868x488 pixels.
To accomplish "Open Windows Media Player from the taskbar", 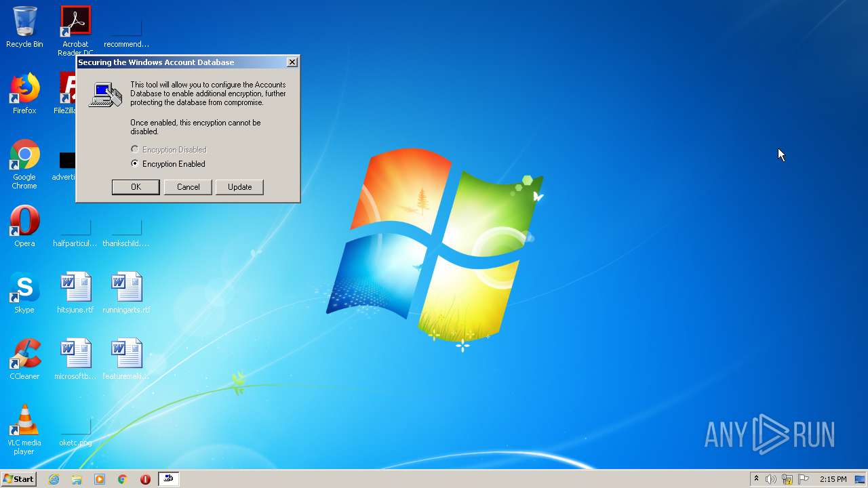I will coord(100,479).
